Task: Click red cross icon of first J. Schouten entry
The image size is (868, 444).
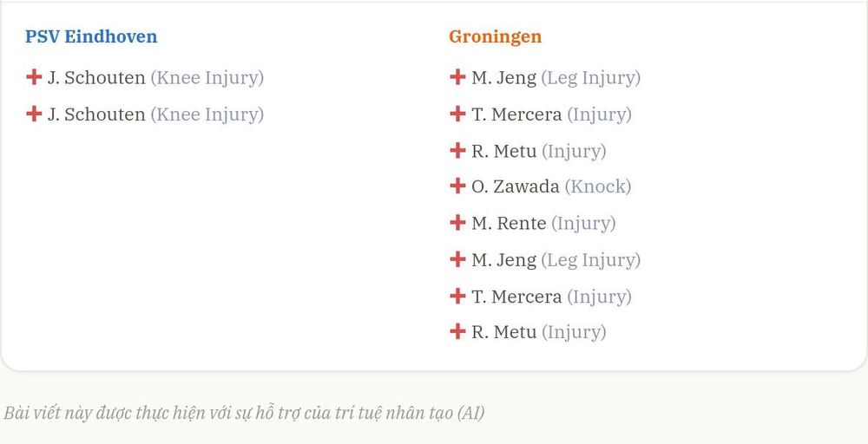Action: [34, 77]
